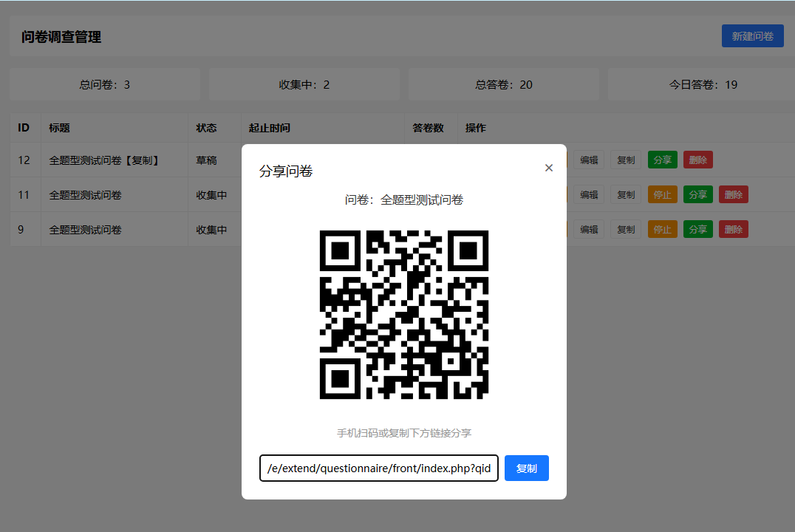
Task: Click 复制 for questionnaire ID 12
Action: coord(626,160)
